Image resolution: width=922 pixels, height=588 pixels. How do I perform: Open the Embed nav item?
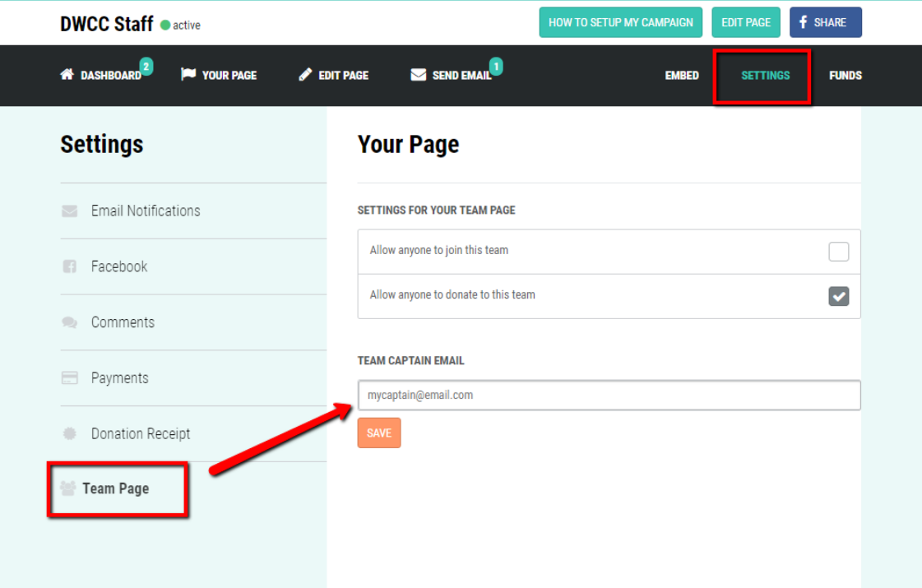(x=682, y=76)
